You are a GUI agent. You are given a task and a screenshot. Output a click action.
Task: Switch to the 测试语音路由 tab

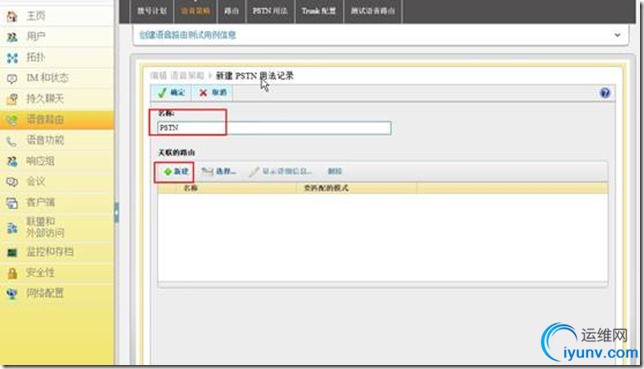[x=373, y=11]
